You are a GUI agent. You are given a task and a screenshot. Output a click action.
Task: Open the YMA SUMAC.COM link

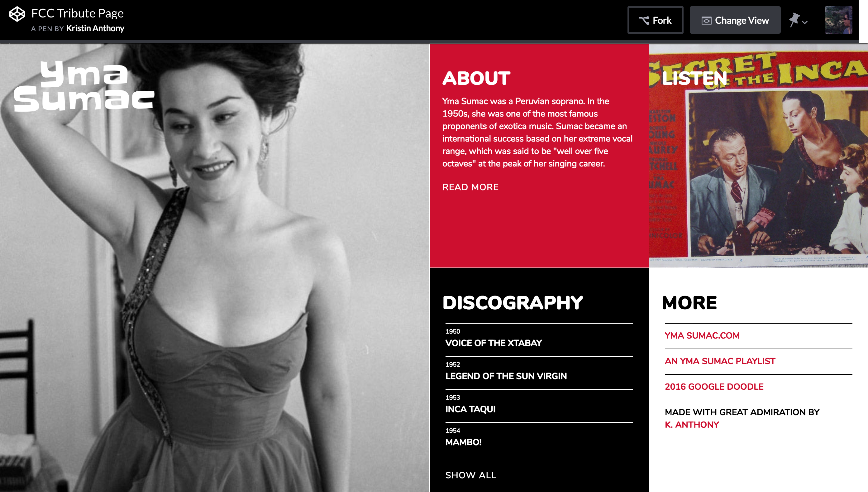tap(702, 335)
